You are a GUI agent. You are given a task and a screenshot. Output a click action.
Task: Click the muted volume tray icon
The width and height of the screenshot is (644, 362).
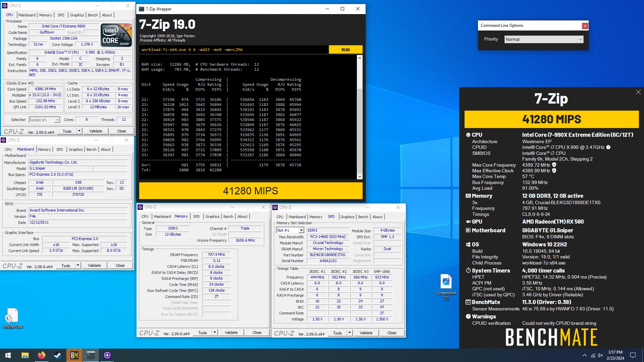[x=600, y=355]
